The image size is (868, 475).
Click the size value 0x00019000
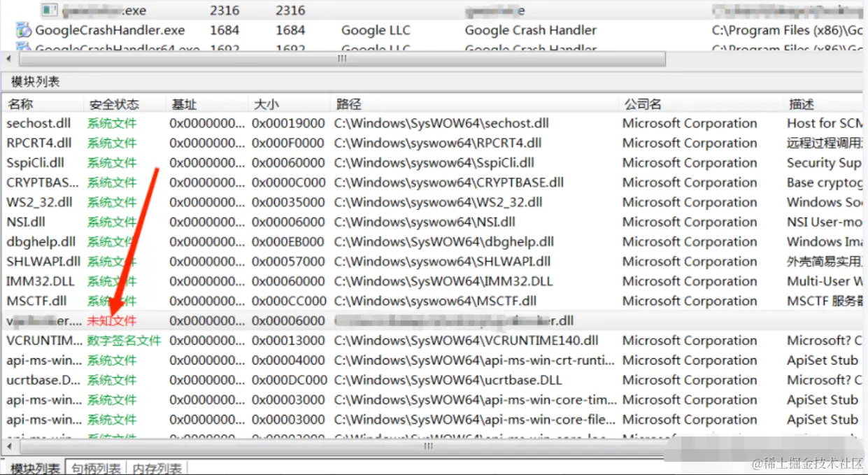click(288, 123)
